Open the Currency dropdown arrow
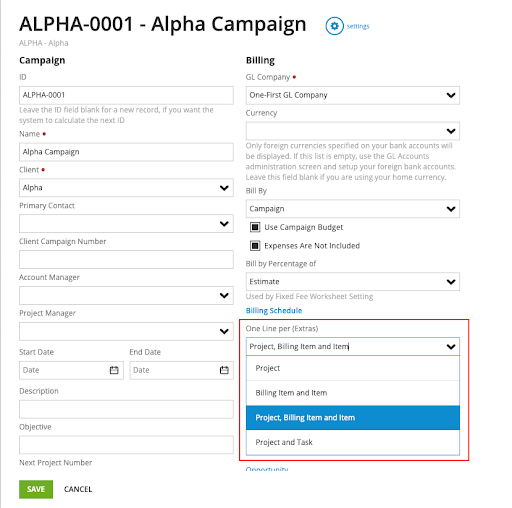Image resolution: width=512 pixels, height=508 pixels. click(451, 131)
